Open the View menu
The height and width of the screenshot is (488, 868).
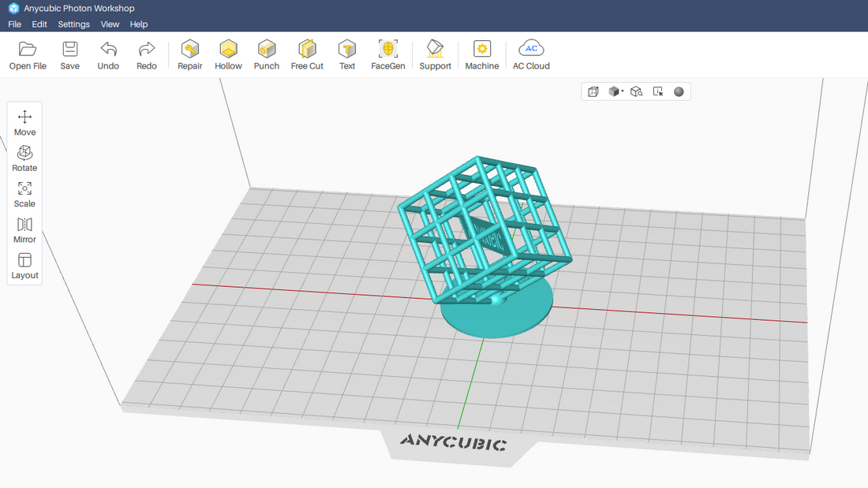tap(110, 24)
